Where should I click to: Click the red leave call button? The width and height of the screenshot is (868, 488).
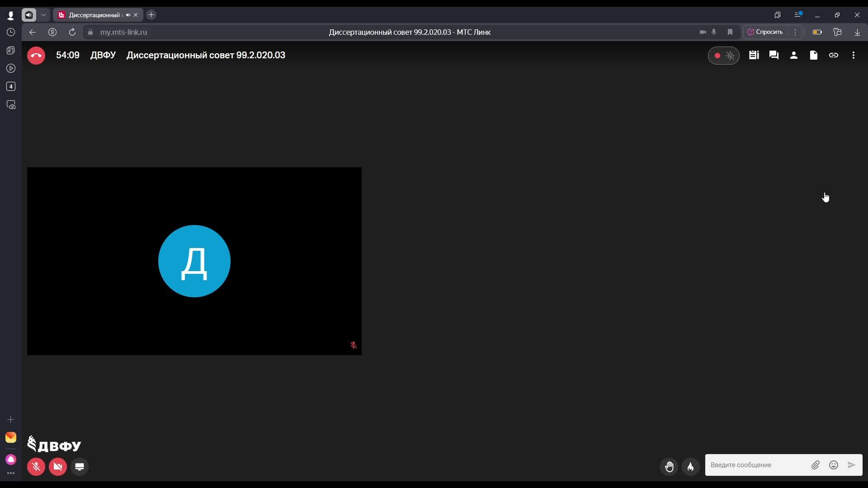pyautogui.click(x=36, y=56)
